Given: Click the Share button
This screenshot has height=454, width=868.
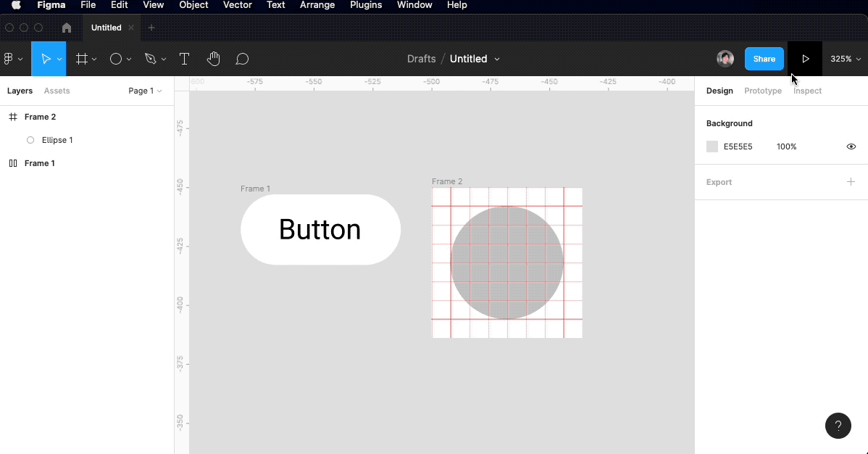Looking at the screenshot, I should 764,59.
